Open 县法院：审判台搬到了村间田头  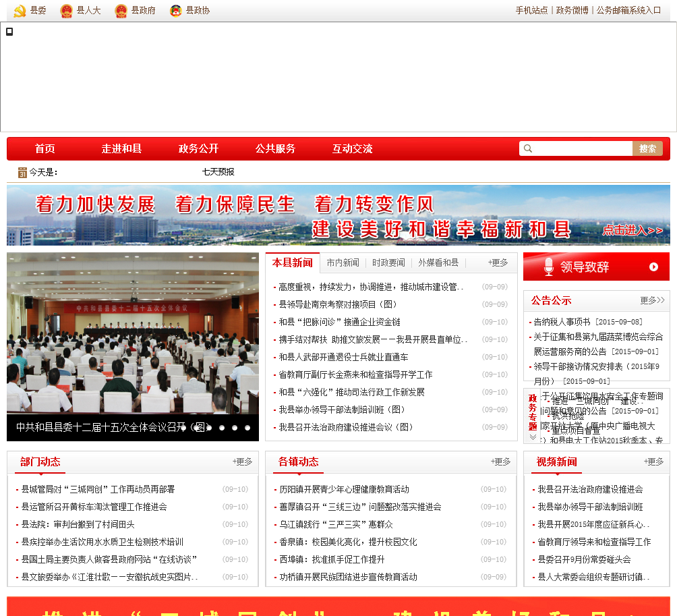pyautogui.click(x=78, y=524)
